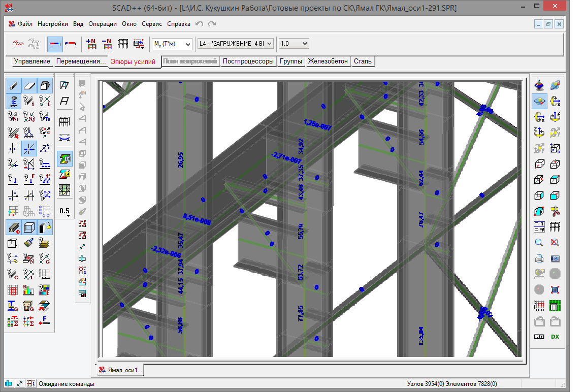
Task: Click the camera snapshot icon
Action: tap(555, 258)
